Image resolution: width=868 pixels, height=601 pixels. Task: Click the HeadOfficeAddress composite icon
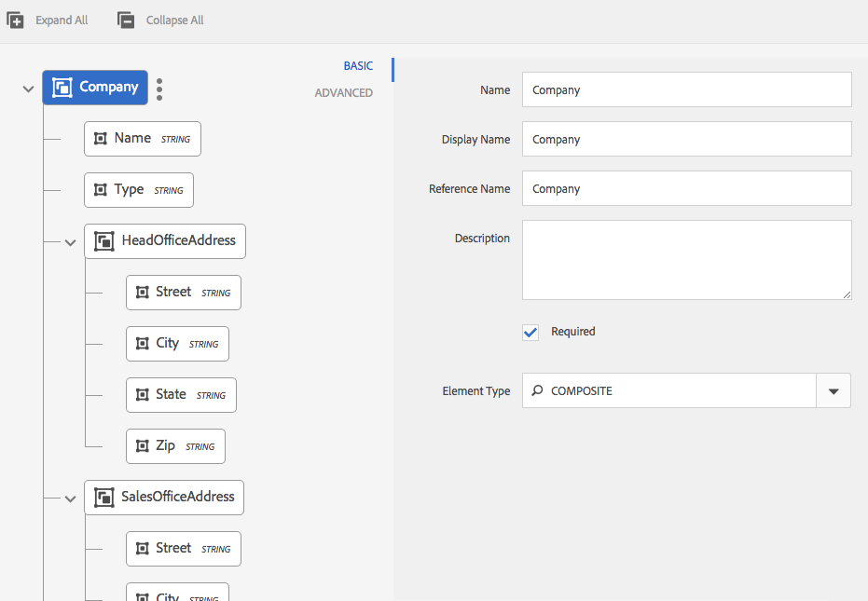point(104,240)
